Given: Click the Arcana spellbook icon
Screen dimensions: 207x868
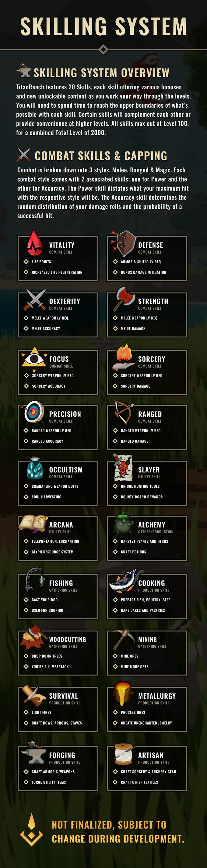Looking at the screenshot, I should (x=33, y=524).
